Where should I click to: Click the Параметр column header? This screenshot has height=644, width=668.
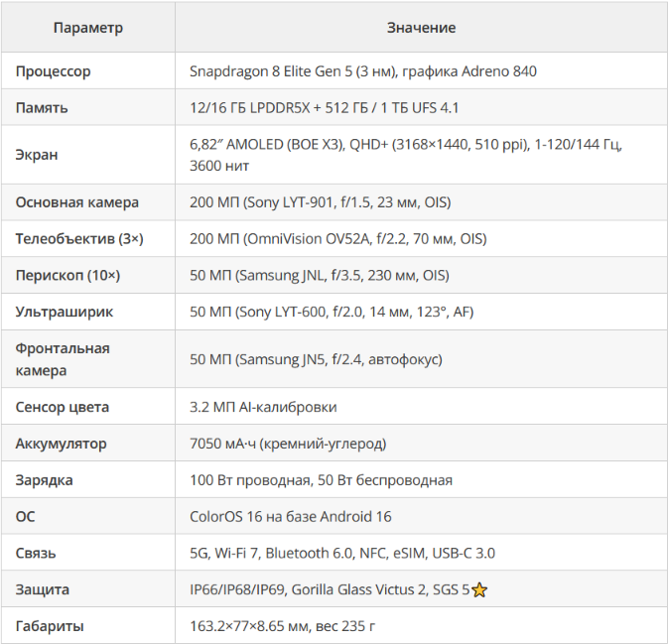point(88,28)
